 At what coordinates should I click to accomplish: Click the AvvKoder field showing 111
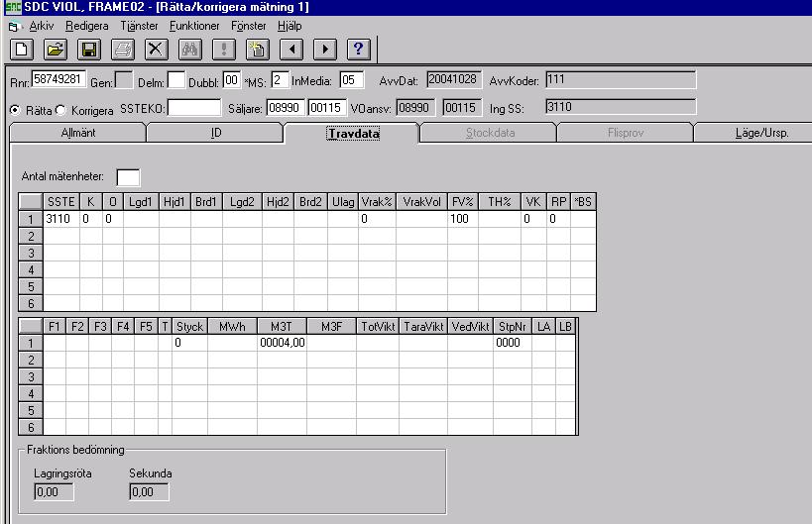(621, 79)
